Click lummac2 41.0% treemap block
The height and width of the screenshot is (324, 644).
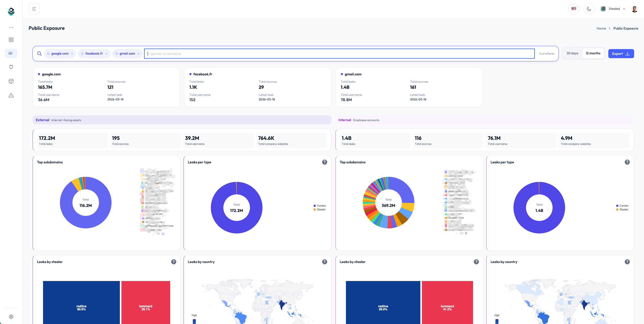pos(447,302)
